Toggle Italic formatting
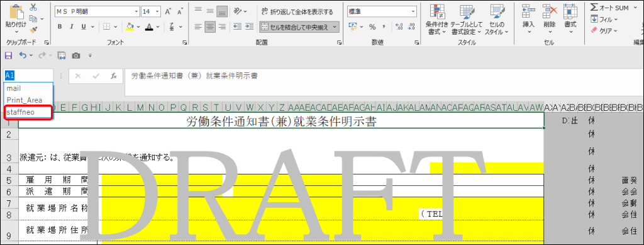644x245 pixels. [x=72, y=26]
